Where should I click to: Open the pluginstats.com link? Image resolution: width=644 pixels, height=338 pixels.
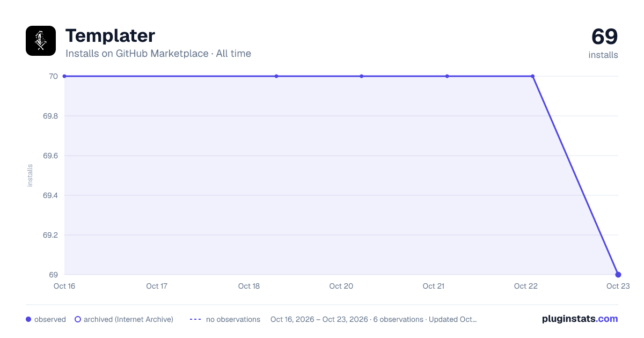coord(580,319)
